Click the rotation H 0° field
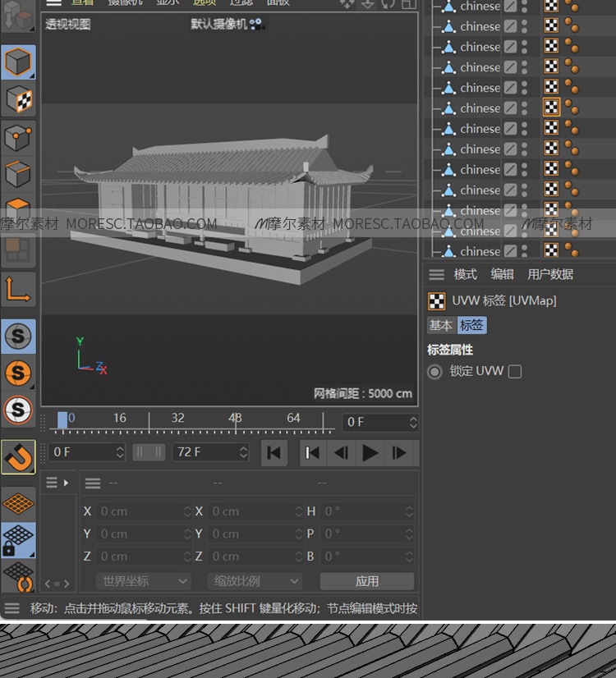Viewport: 616px width, 678px height. click(367, 511)
